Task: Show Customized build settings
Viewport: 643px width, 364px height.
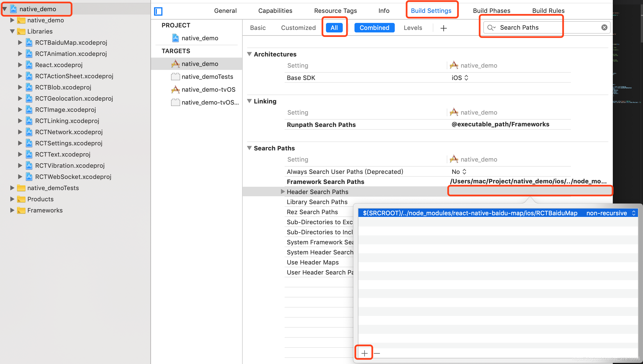Action: coord(298,28)
